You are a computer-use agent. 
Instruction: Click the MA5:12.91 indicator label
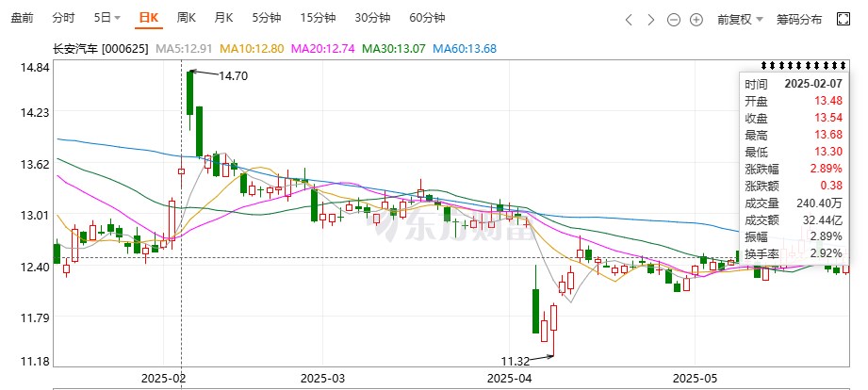(185, 49)
